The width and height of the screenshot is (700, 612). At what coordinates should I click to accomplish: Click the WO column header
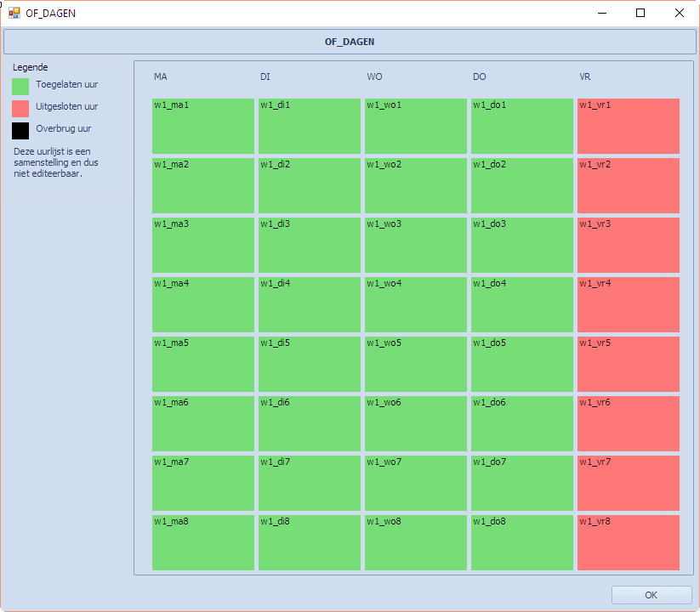(374, 76)
